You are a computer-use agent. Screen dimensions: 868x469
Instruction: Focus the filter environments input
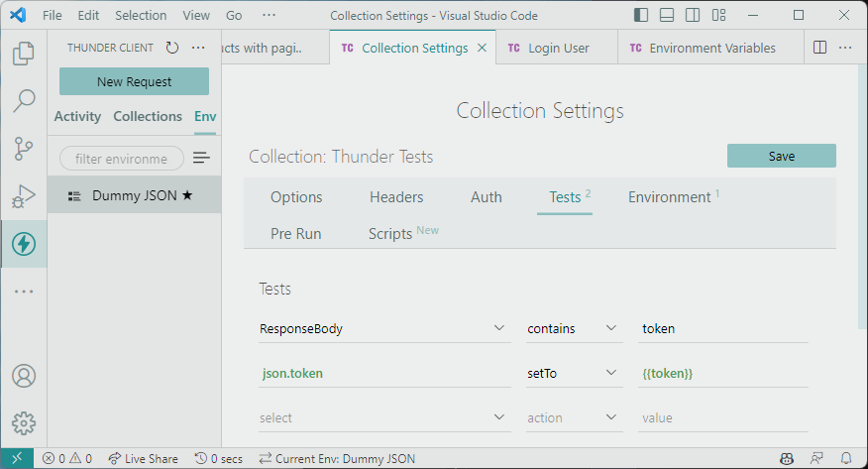[122, 159]
